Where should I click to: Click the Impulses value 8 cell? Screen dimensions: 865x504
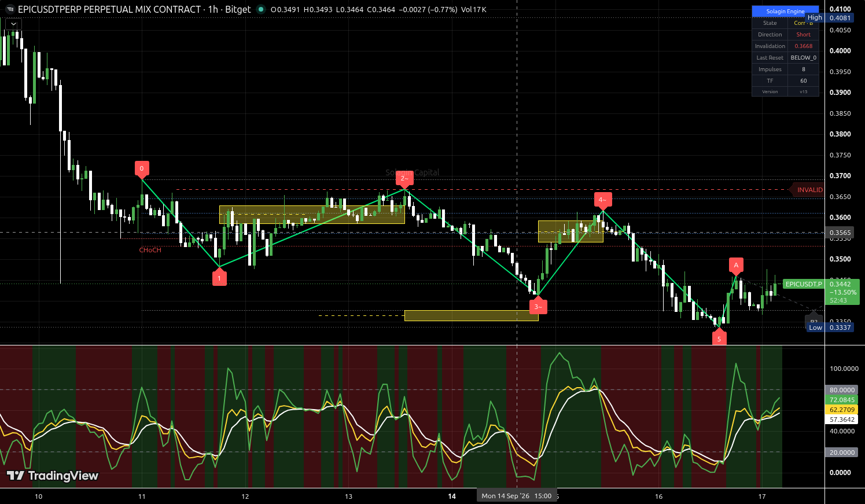tap(803, 69)
